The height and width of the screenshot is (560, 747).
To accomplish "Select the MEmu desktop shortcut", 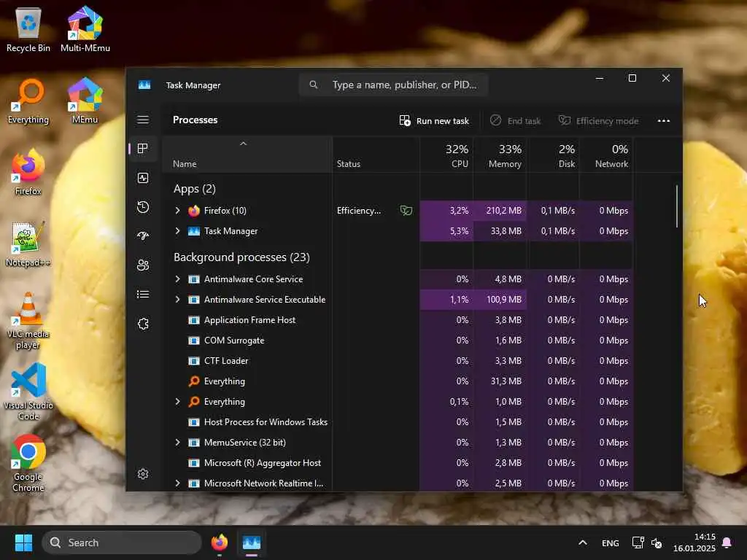I will click(x=85, y=101).
